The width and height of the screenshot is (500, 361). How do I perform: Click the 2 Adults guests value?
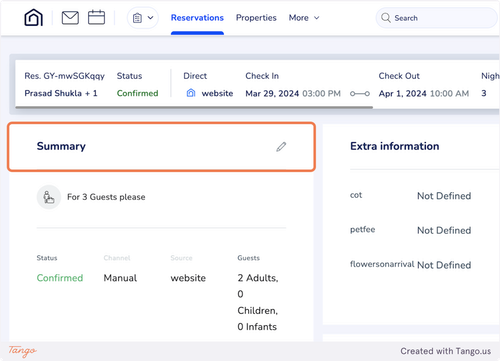tap(258, 278)
